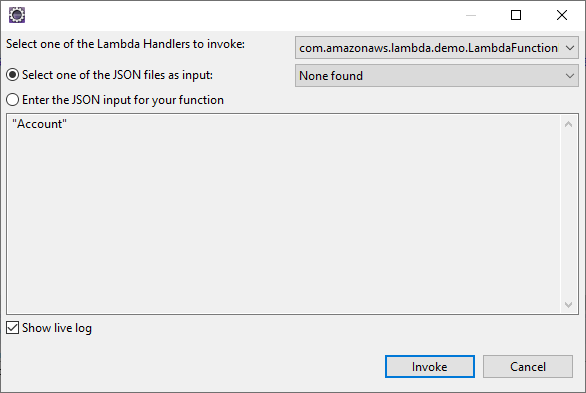
Task: Click the Show live log label
Action: 57,328
